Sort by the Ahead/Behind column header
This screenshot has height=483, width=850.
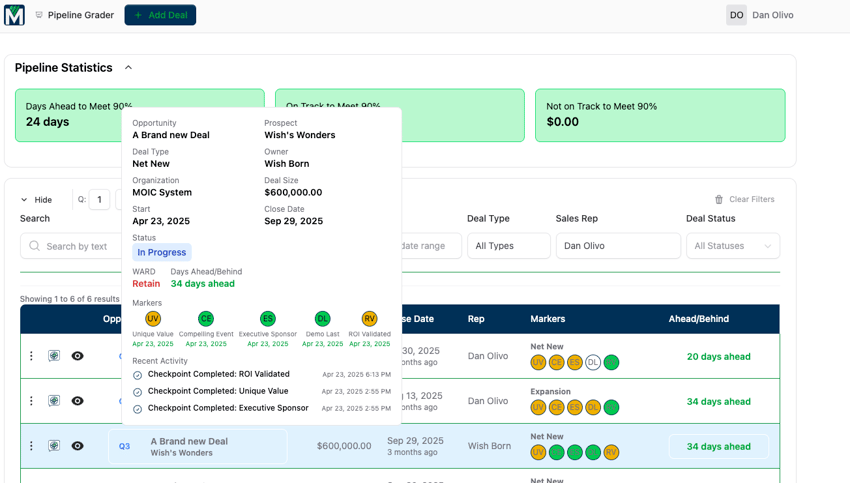[698, 319]
